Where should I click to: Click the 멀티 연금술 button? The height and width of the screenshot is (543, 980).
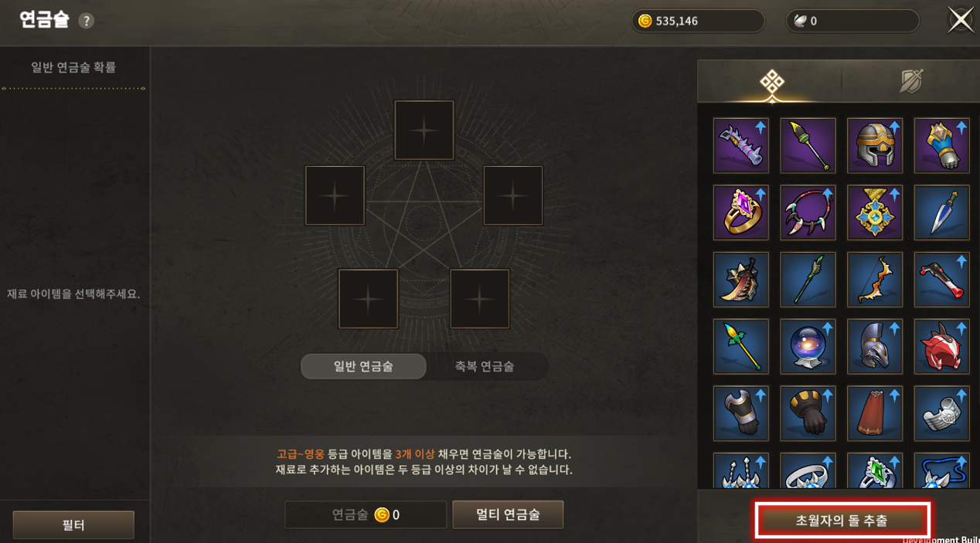[508, 514]
